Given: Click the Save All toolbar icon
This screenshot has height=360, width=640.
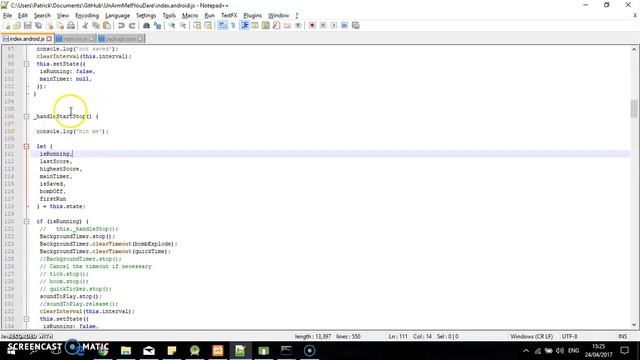Looking at the screenshot, I should (x=38, y=26).
